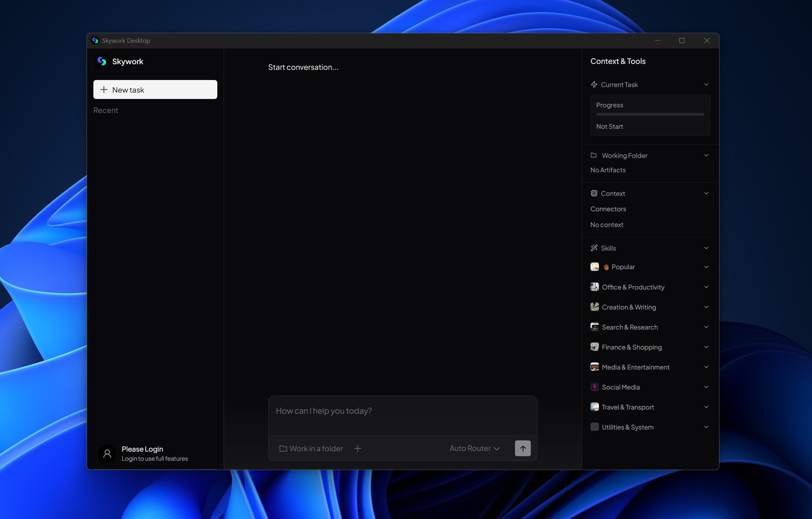Click the send arrow button
The height and width of the screenshot is (519, 812).
click(523, 448)
